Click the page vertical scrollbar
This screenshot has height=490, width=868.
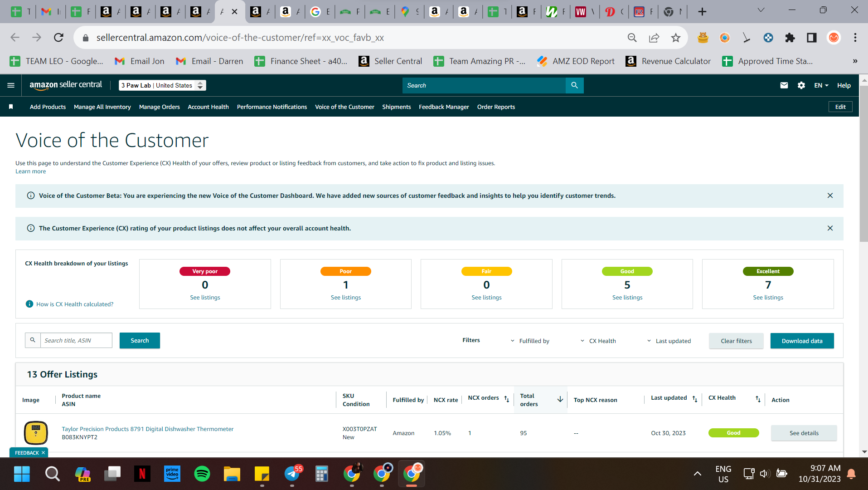[x=863, y=163]
